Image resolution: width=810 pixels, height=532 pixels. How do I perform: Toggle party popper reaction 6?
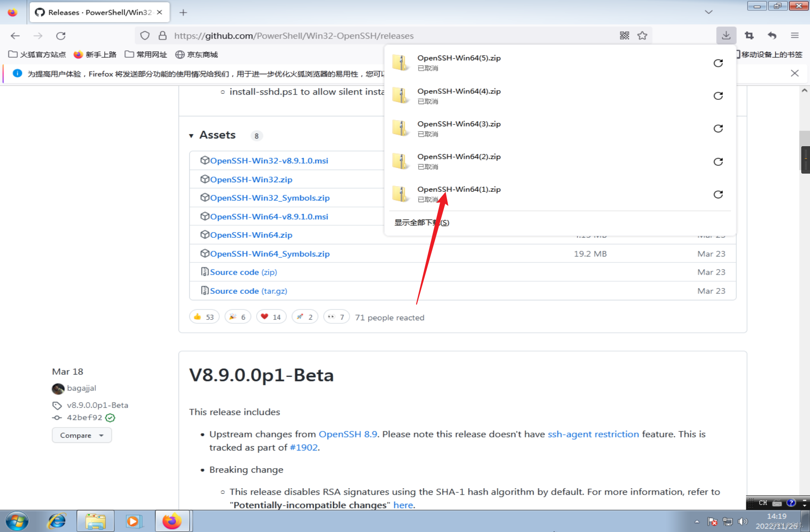238,317
